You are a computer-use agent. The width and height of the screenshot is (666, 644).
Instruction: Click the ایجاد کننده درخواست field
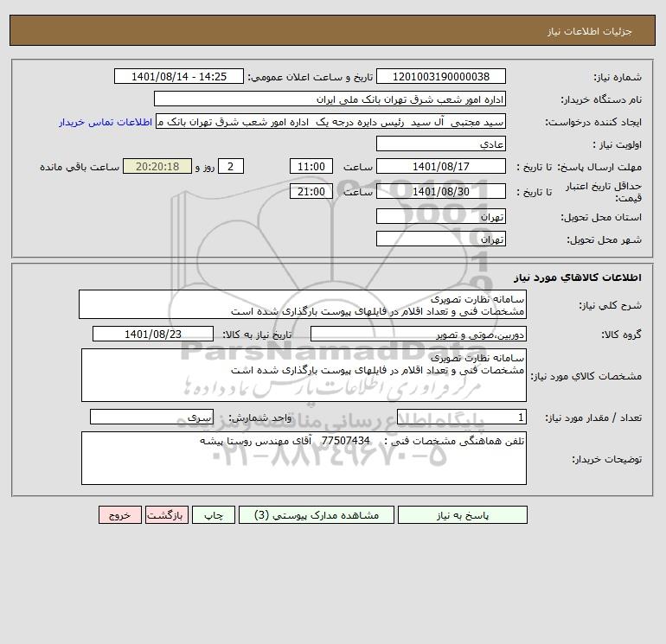point(331,121)
